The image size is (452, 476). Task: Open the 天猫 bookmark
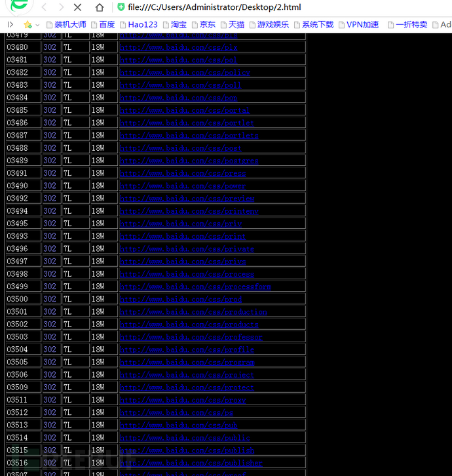coord(233,25)
